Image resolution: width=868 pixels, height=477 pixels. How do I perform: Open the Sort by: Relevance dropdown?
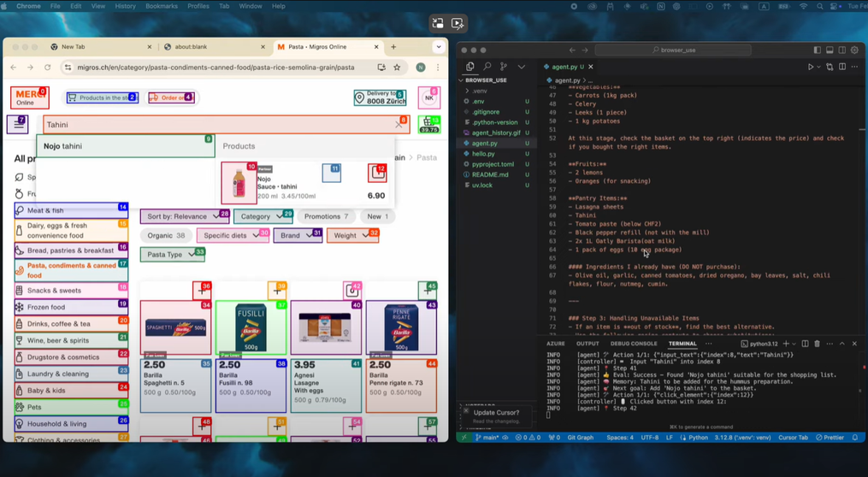point(185,216)
